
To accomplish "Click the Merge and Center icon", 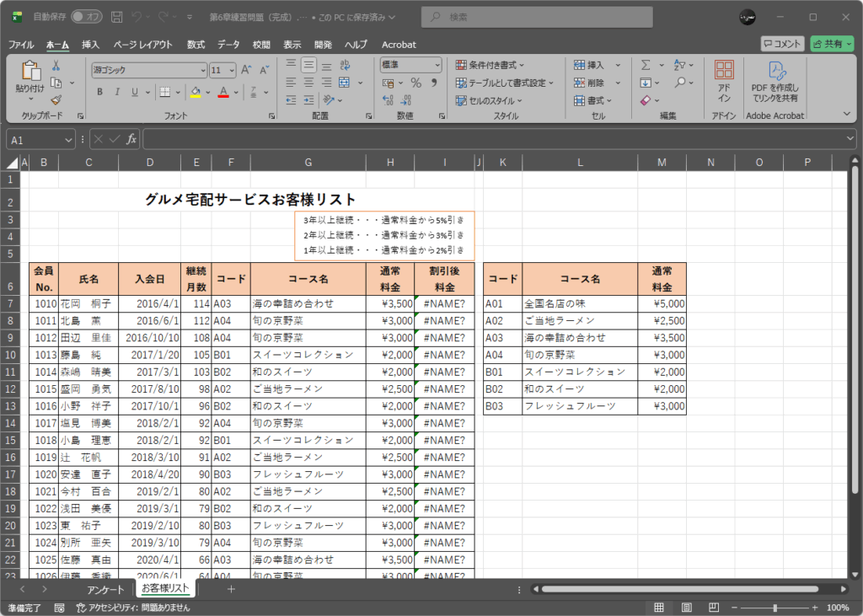I will point(344,83).
